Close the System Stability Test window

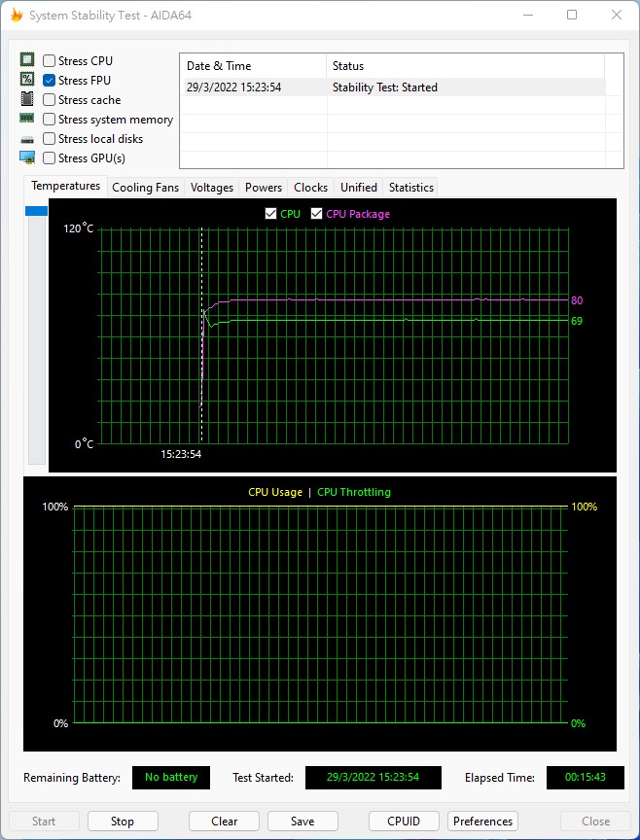pyautogui.click(x=617, y=15)
